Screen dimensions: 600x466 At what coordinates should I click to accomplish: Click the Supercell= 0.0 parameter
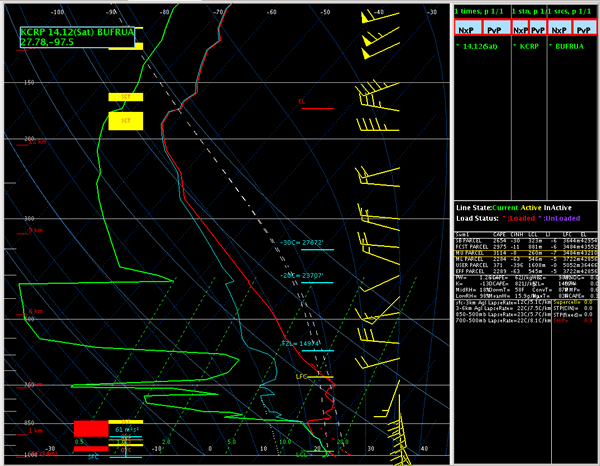coord(575,302)
